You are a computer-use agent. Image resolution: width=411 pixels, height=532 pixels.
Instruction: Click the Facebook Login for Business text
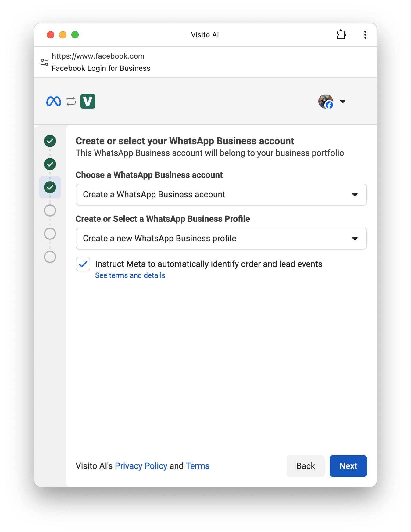pos(101,68)
